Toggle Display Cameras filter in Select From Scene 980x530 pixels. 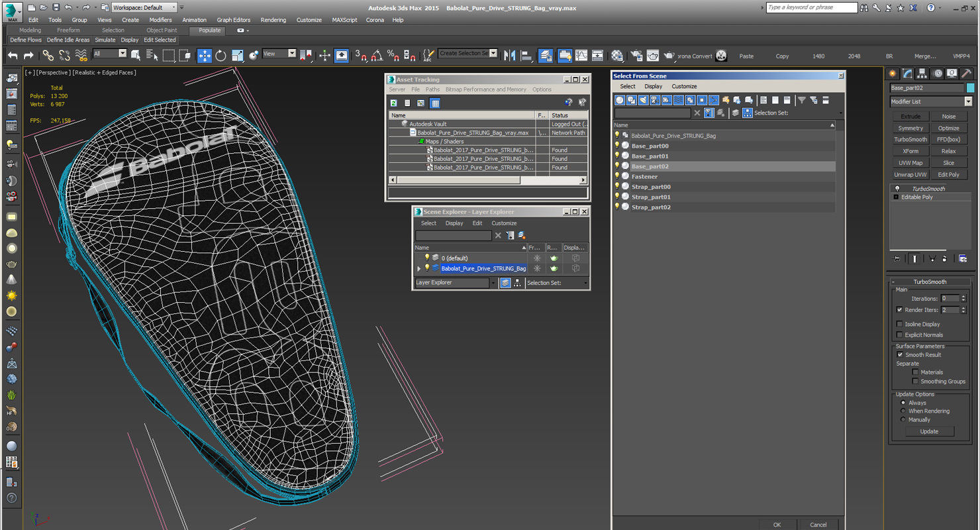tap(655, 100)
